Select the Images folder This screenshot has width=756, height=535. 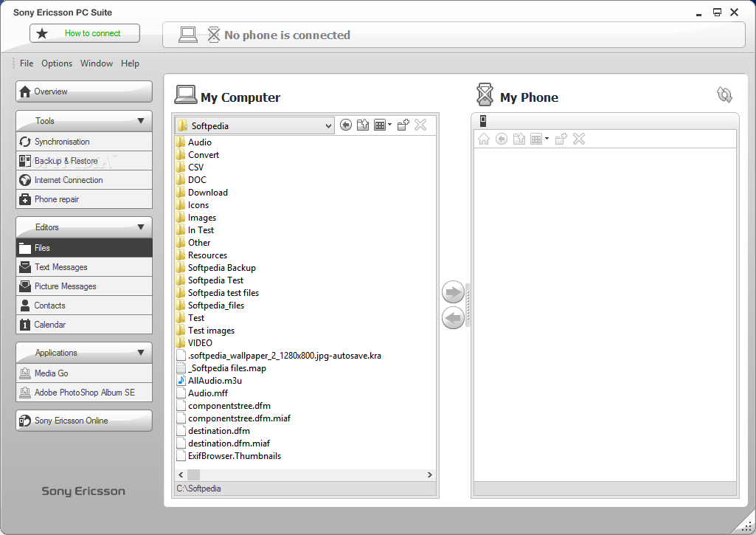(196, 218)
